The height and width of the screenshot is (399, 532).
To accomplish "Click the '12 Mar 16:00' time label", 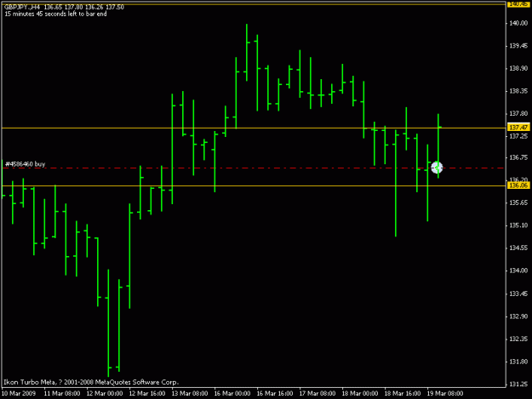I will 147,394.
